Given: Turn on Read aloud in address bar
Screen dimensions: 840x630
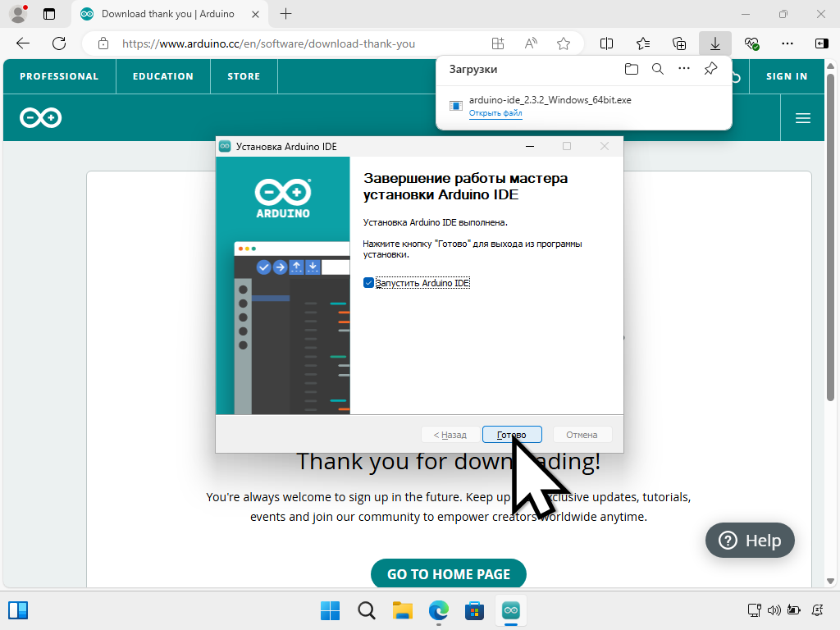Looking at the screenshot, I should pyautogui.click(x=531, y=43).
